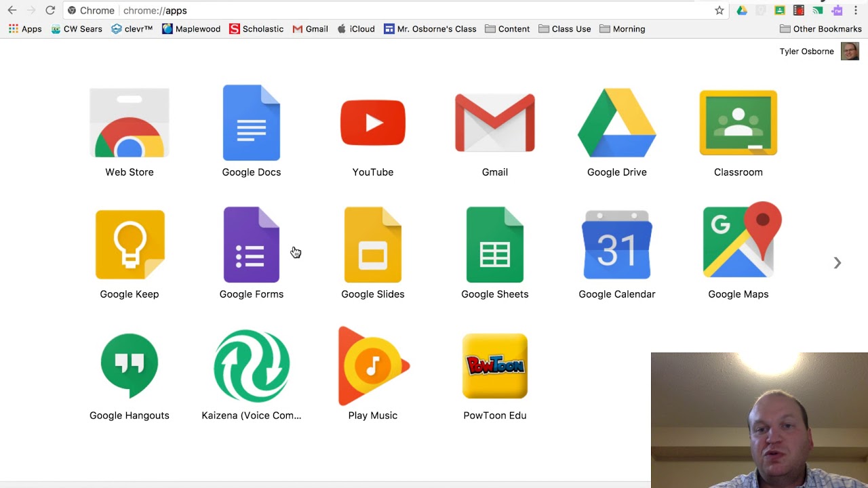Reload the current page
The image size is (868, 488).
tap(50, 10)
